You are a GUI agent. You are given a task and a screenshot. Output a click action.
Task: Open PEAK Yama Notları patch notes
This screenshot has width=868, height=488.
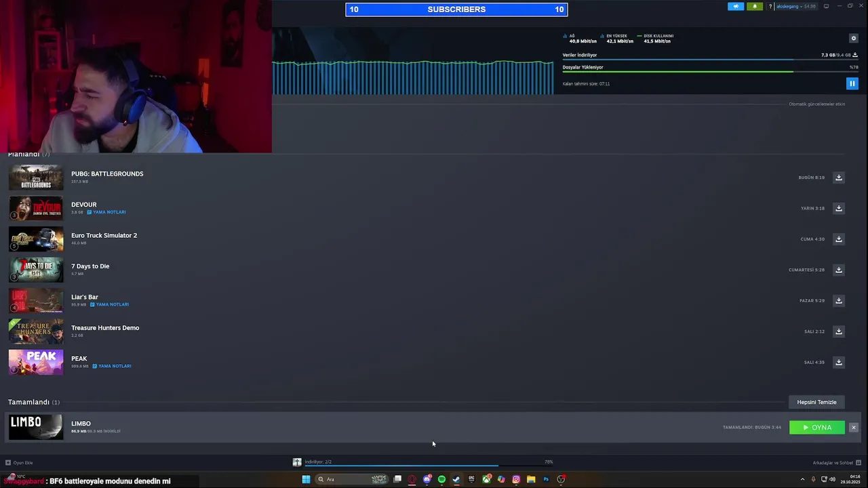[112, 366]
